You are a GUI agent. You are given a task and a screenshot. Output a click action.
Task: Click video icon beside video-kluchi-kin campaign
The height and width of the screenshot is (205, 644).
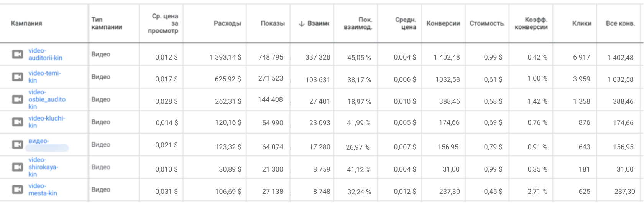[17, 122]
